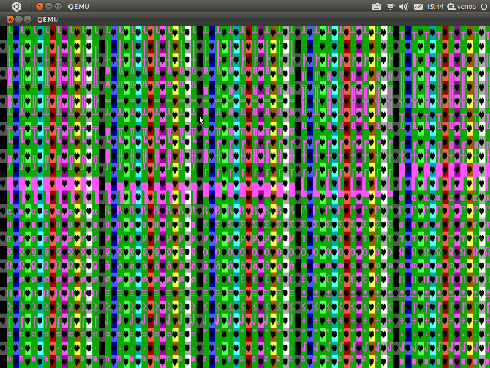Open the 15:44 clock calendar menu
Viewport: 490px width, 368px height.
tap(435, 7)
